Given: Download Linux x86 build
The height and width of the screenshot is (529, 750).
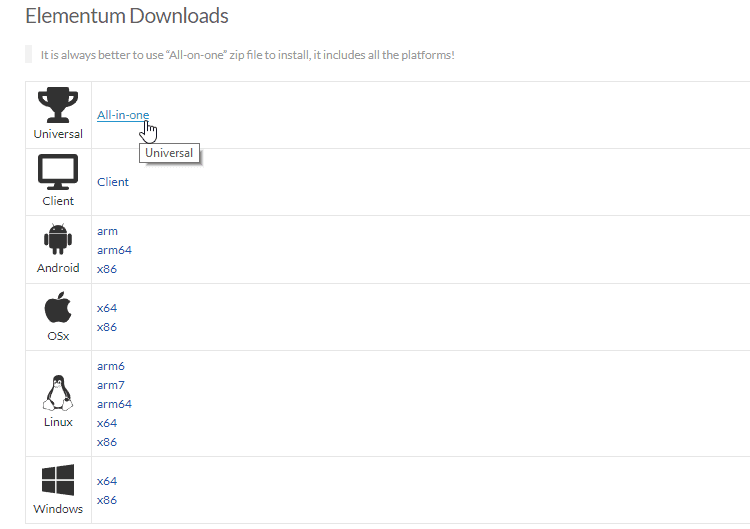Looking at the screenshot, I should (107, 442).
